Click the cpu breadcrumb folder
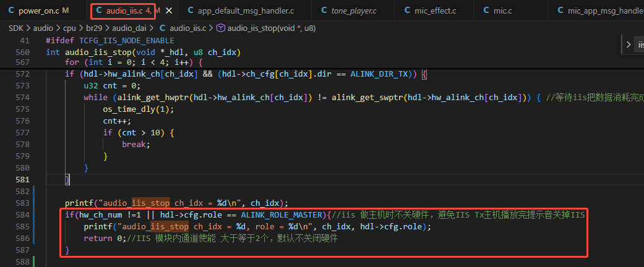 click(69, 28)
